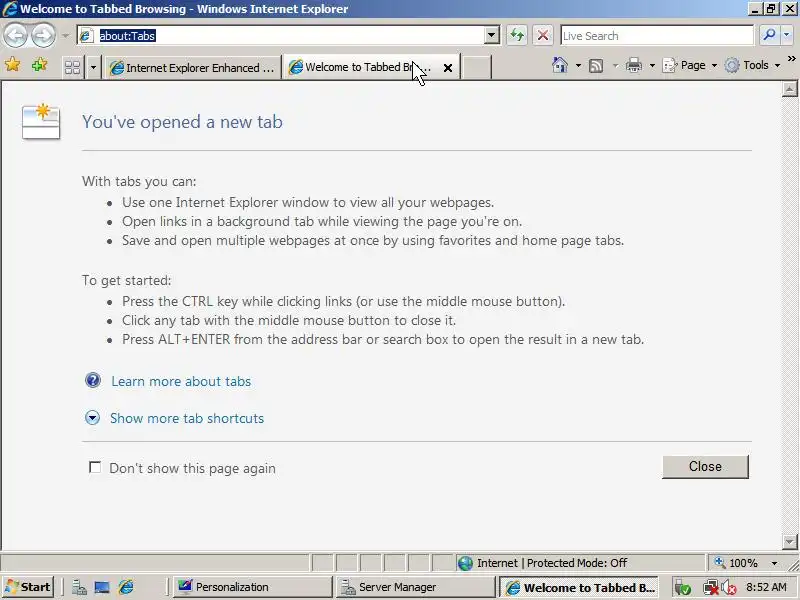This screenshot has height=600, width=800.
Task: Click the magnifier Search icon
Action: click(769, 35)
